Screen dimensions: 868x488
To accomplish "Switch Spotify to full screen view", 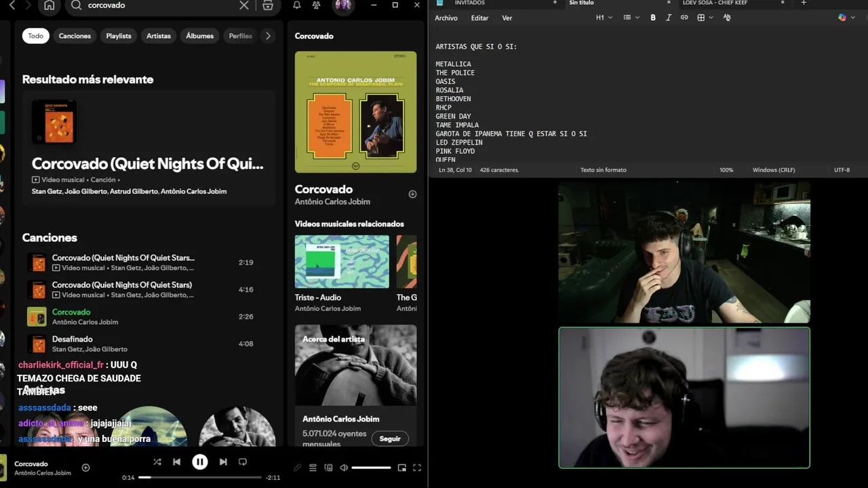I will [x=417, y=468].
